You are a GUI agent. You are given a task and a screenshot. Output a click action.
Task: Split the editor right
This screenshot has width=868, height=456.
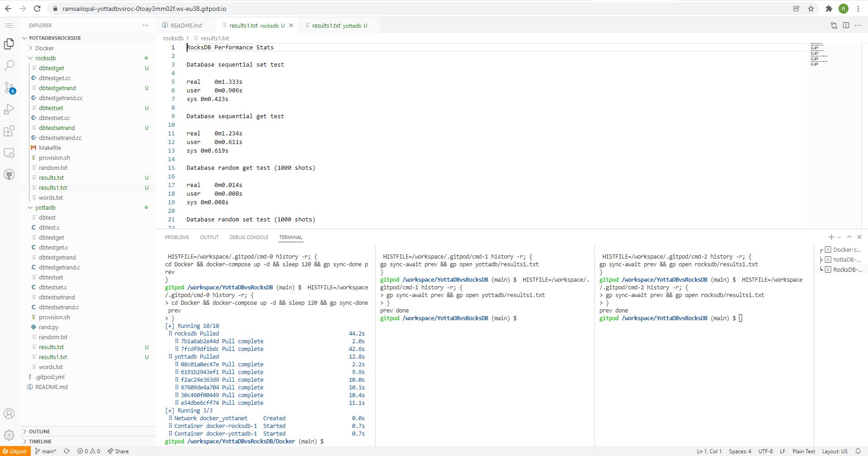tap(846, 25)
